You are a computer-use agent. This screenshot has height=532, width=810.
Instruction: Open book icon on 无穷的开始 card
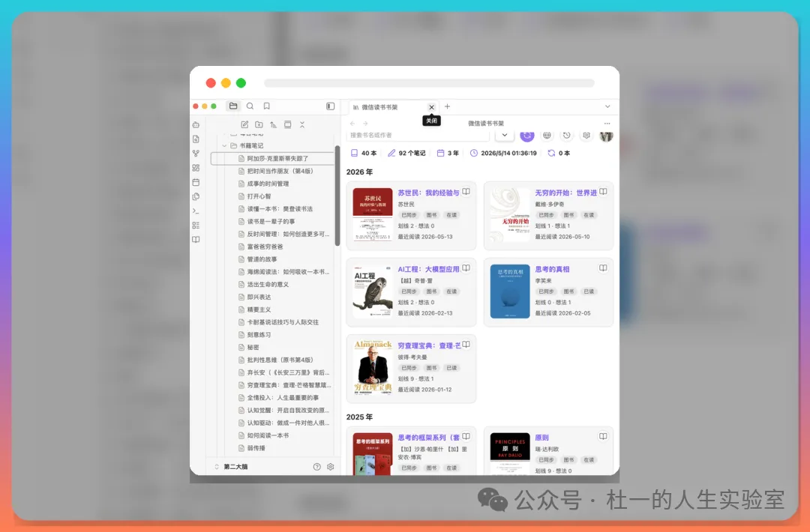pos(603,192)
